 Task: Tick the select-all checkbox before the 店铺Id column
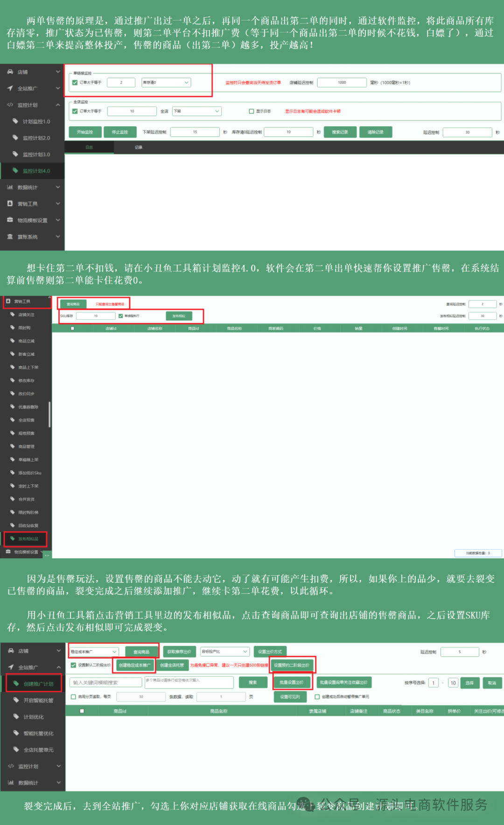pyautogui.click(x=72, y=328)
